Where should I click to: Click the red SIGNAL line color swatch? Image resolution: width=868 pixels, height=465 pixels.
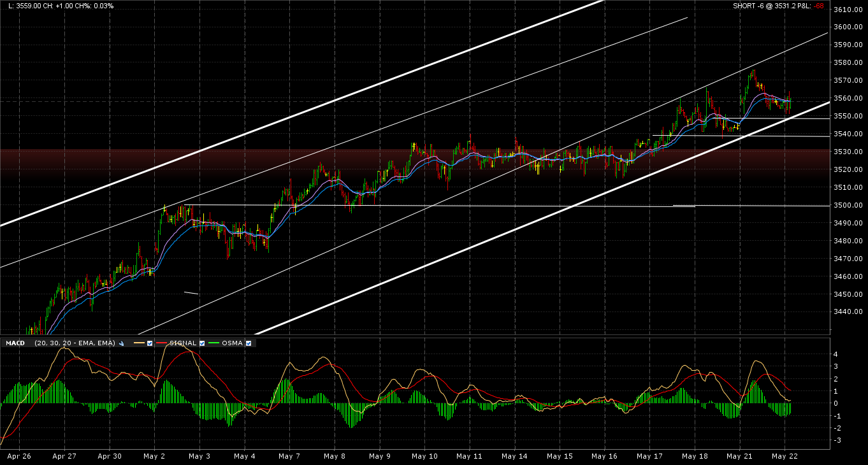pyautogui.click(x=162, y=343)
